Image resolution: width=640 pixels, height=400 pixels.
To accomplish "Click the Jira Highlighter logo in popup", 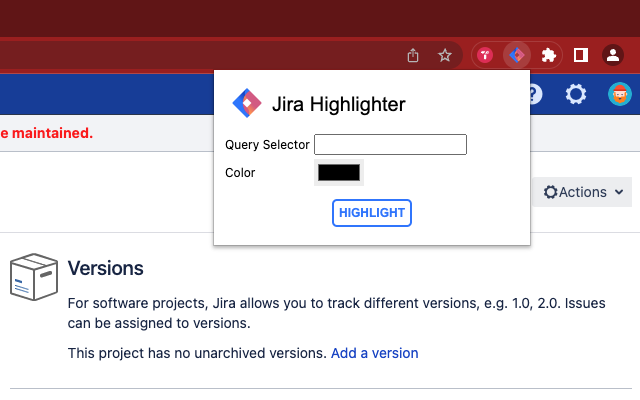I will [247, 103].
